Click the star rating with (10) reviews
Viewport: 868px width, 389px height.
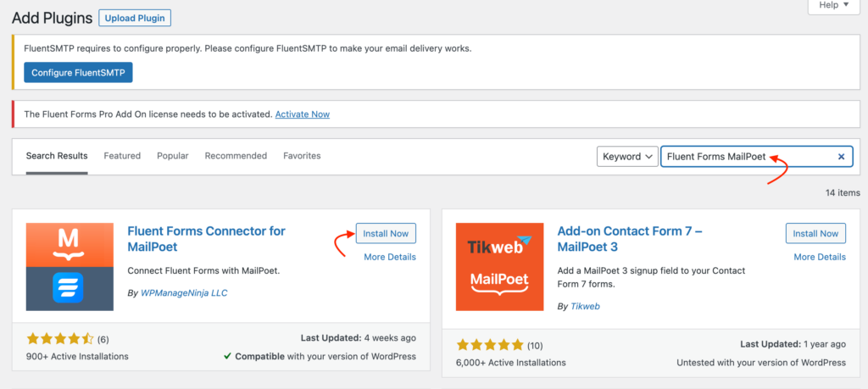pos(499,346)
